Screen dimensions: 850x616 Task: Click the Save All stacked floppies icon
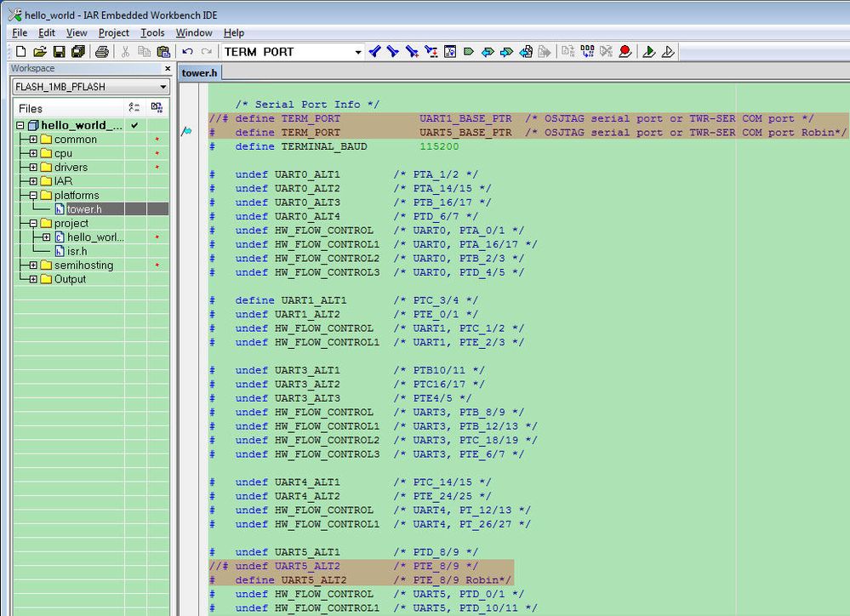[78, 52]
